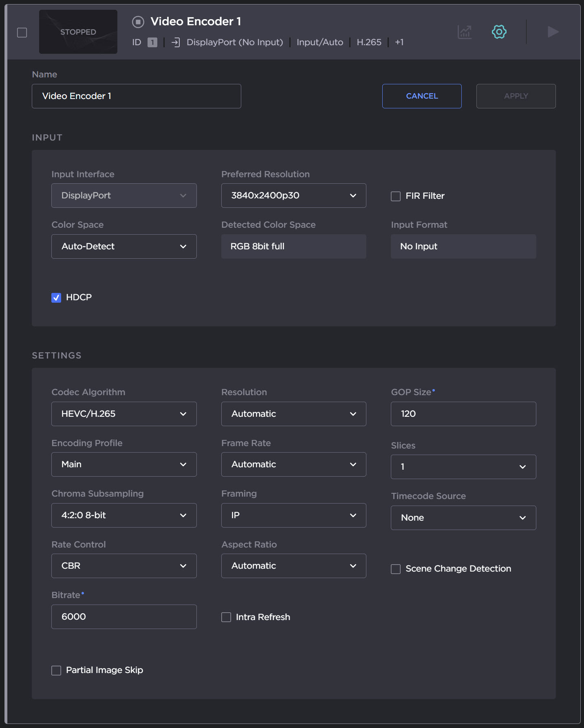Click the teal settings gear icon
Viewport: 584px width, 728px height.
pos(499,32)
